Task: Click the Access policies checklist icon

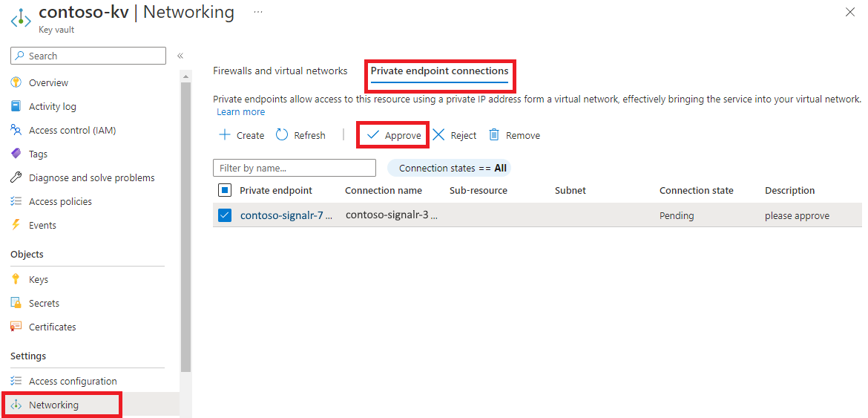Action: click(16, 201)
